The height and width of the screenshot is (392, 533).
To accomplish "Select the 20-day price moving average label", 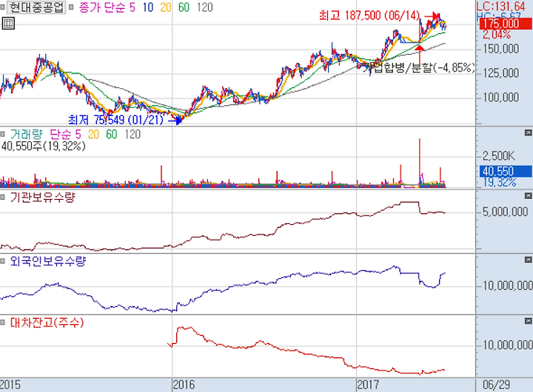I will [x=166, y=7].
